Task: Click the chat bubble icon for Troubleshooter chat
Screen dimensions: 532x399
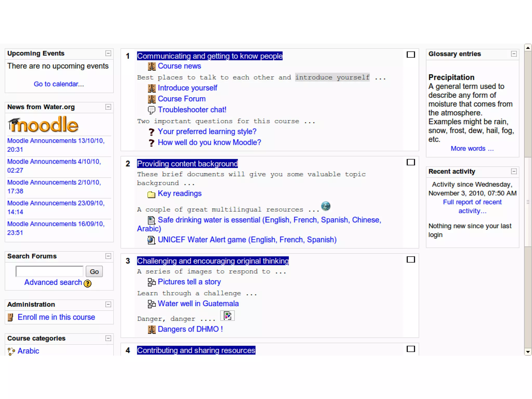Action: [151, 110]
